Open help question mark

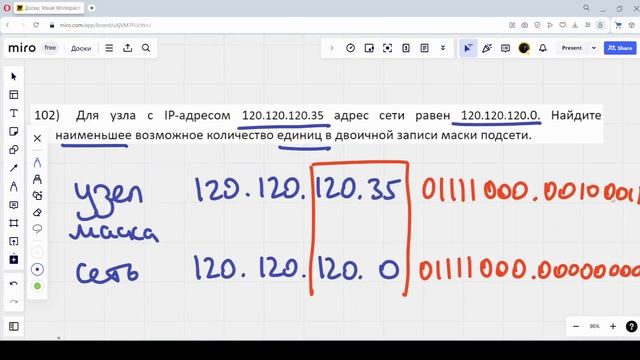tap(631, 327)
